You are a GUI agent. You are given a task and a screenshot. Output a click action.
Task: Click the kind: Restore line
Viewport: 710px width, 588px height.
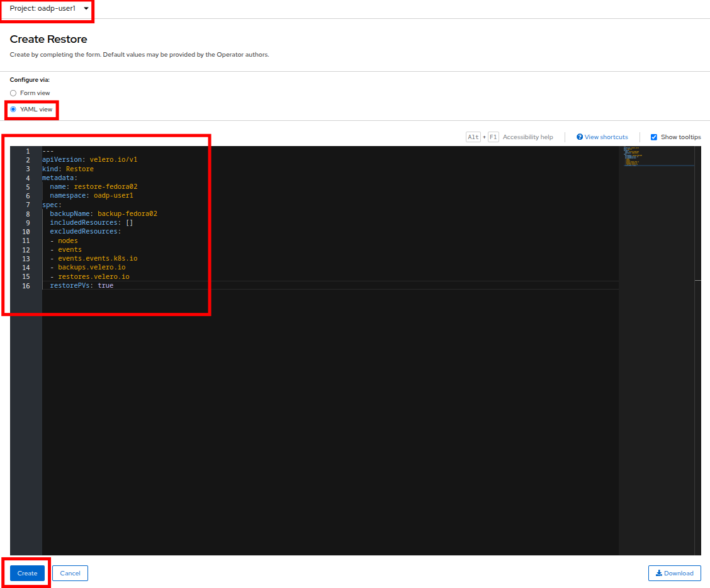(x=68, y=169)
